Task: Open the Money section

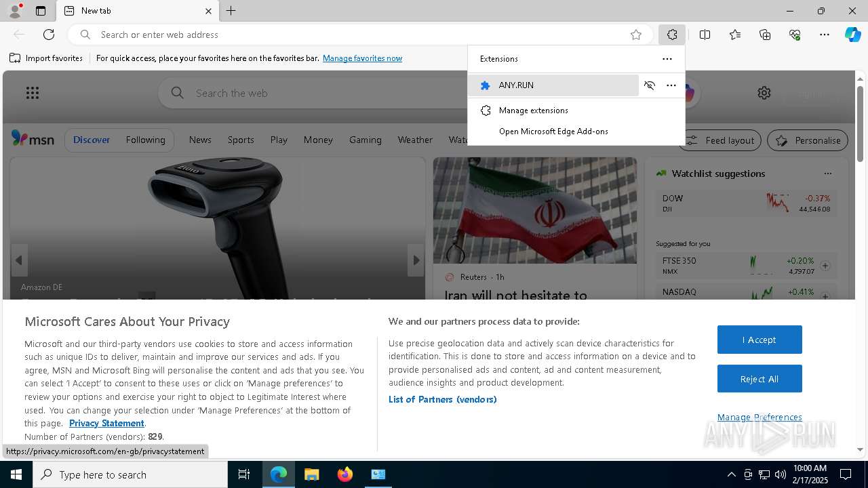Action: 318,140
